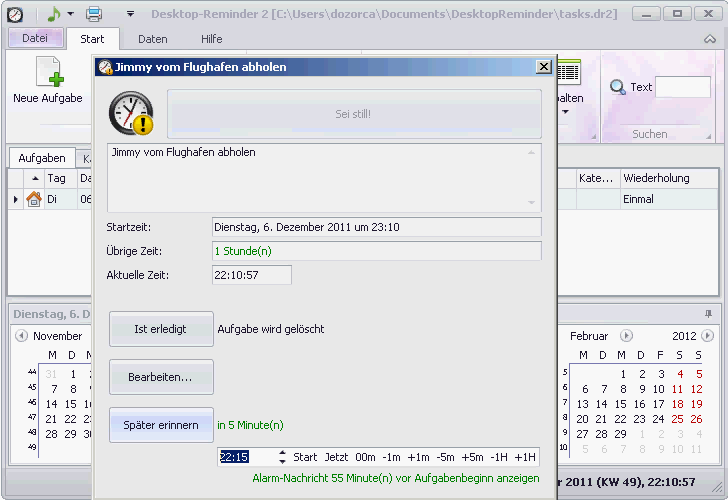Click the -1H time shortcut

[499, 457]
